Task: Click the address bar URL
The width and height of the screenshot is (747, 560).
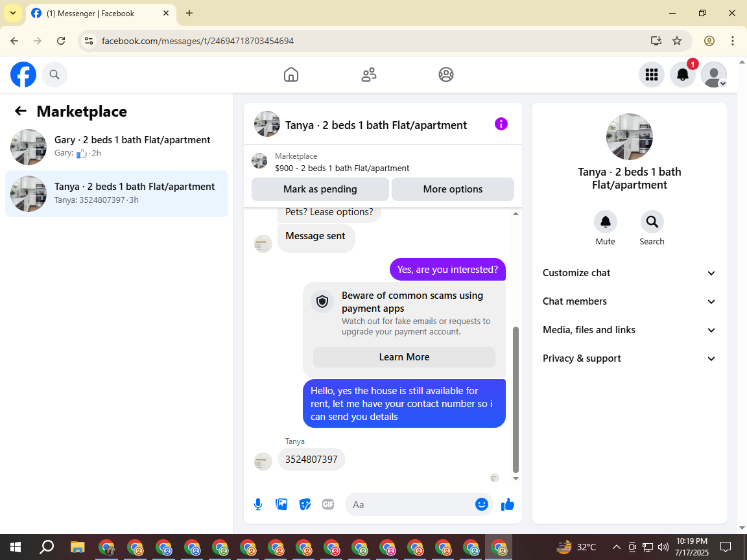Action: (198, 41)
